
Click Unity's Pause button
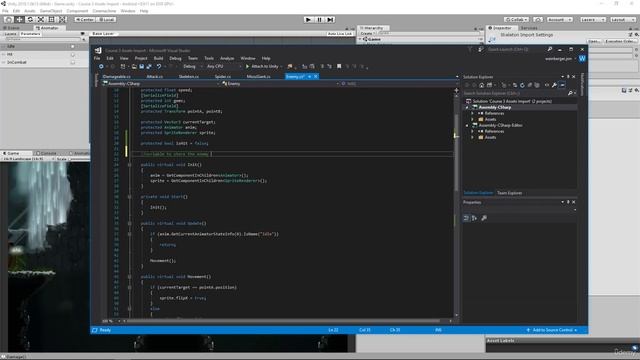click(320, 20)
